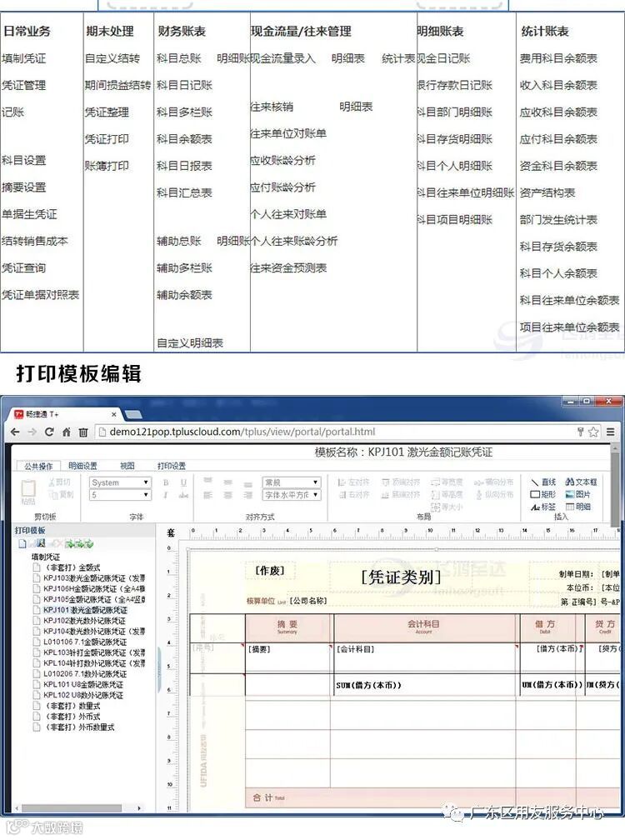Distribute items with 横向分布
Image resolution: width=625 pixels, height=840 pixels.
click(494, 482)
